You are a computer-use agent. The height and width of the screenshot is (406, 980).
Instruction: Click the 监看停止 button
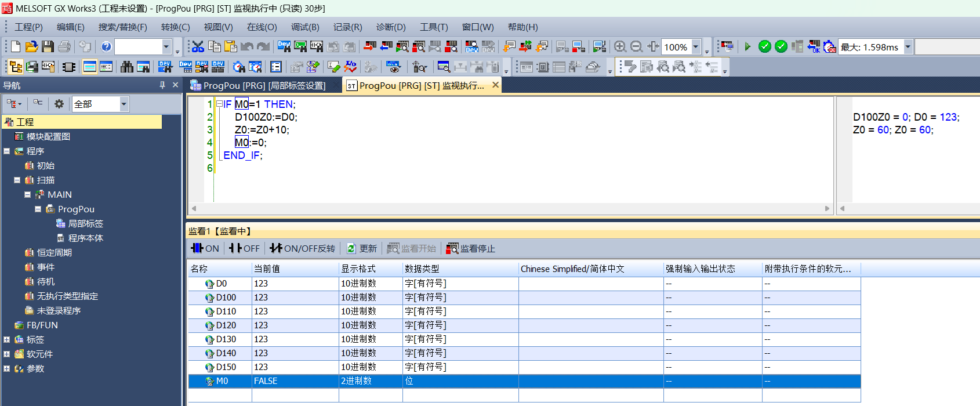[470, 248]
